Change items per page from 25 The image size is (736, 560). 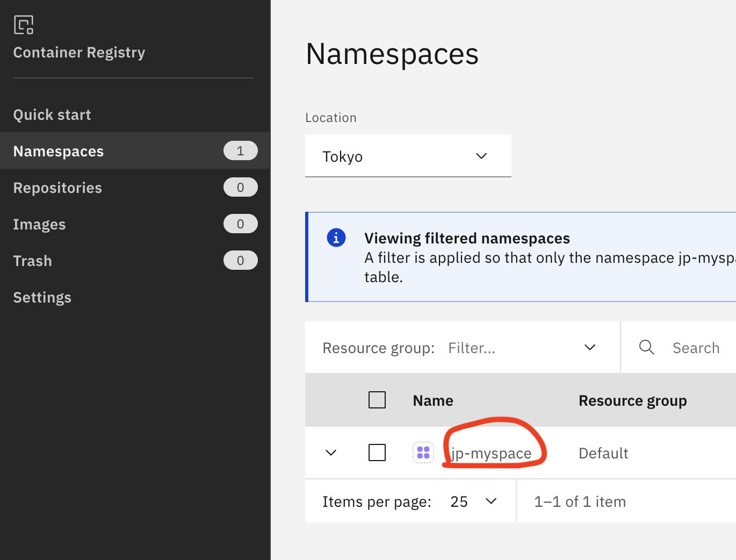pos(473,501)
